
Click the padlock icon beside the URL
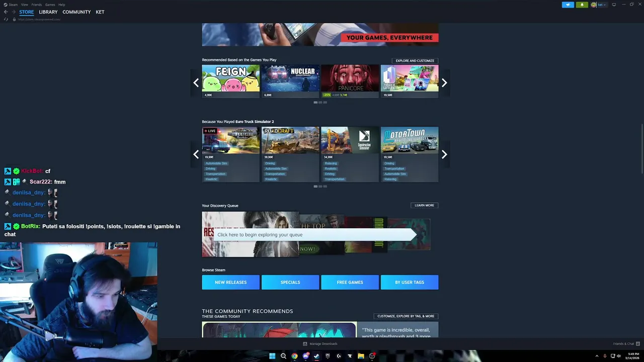(x=14, y=19)
